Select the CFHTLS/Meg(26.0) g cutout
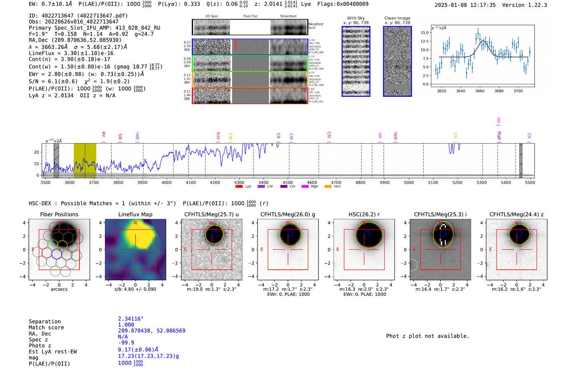Image resolution: width=576 pixels, height=392 pixels. pos(288,250)
